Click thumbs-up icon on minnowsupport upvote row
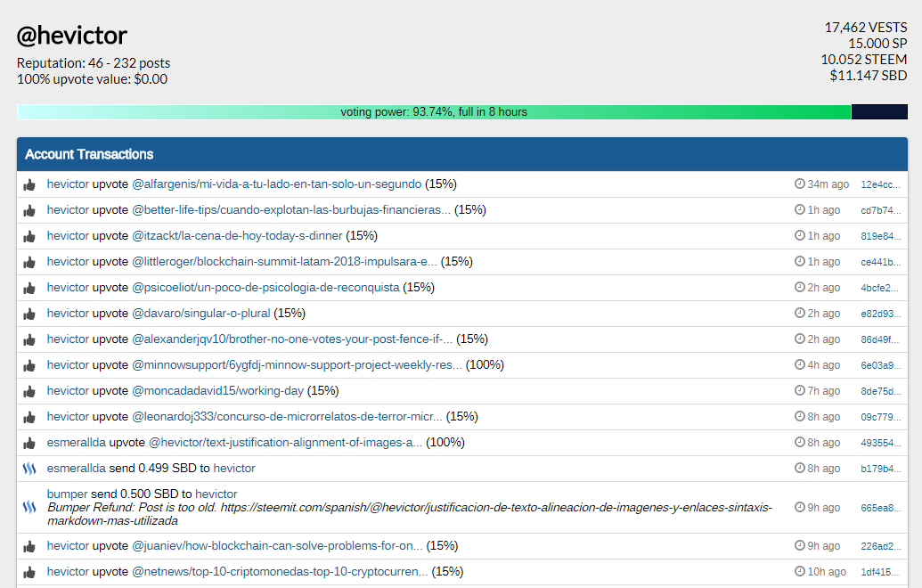 point(29,366)
